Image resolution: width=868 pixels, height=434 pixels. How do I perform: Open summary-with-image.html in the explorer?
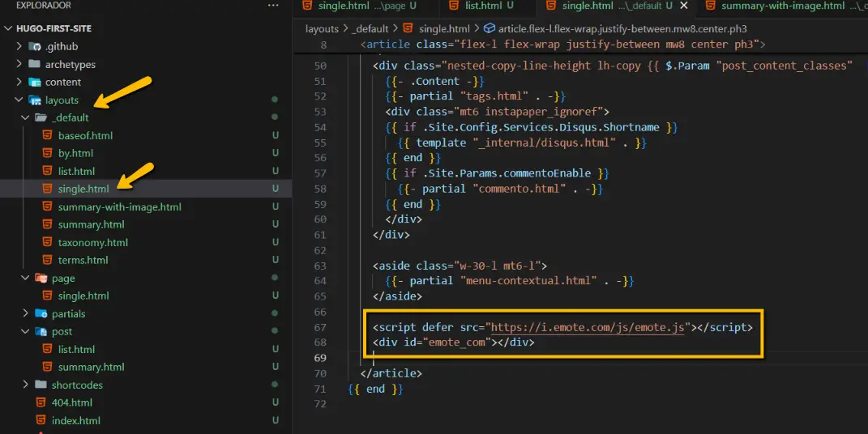pos(120,206)
